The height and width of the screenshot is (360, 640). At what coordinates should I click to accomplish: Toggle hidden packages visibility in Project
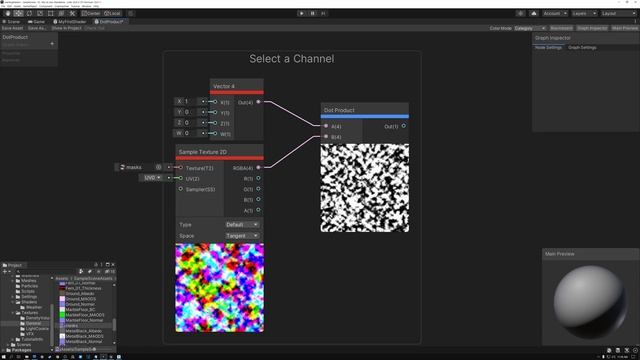[x=110, y=271]
